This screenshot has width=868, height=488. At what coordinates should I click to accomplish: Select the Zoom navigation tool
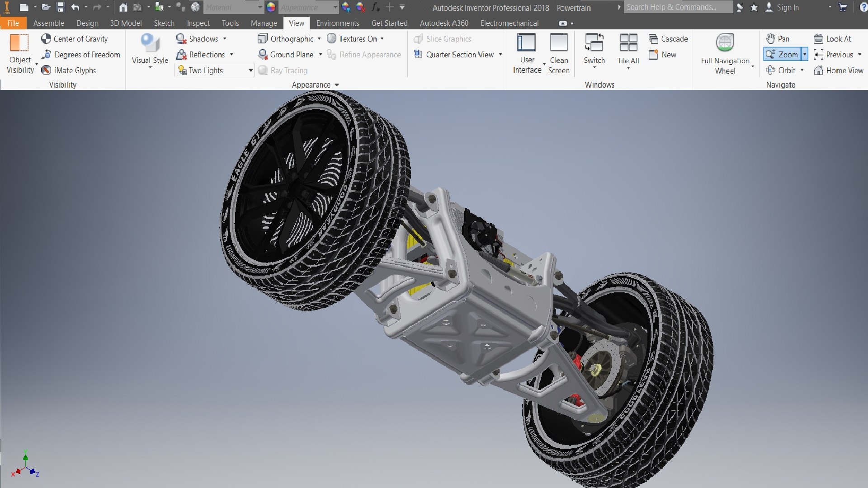click(x=782, y=55)
